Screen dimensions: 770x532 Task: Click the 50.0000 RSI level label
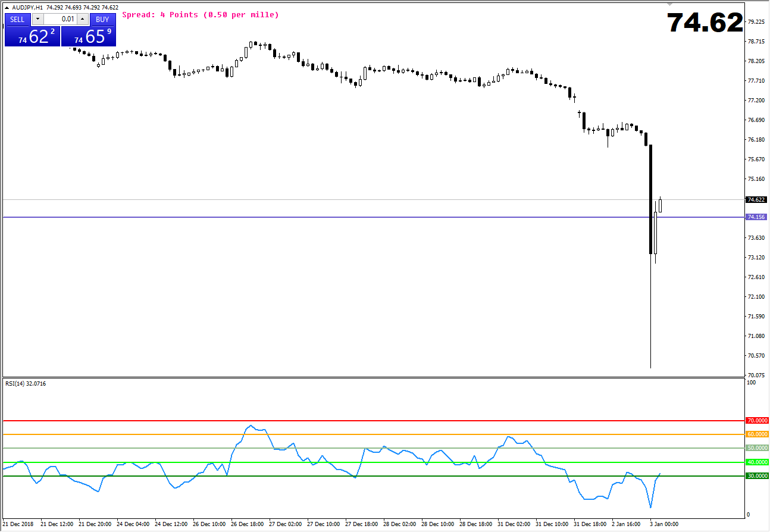tap(756, 448)
